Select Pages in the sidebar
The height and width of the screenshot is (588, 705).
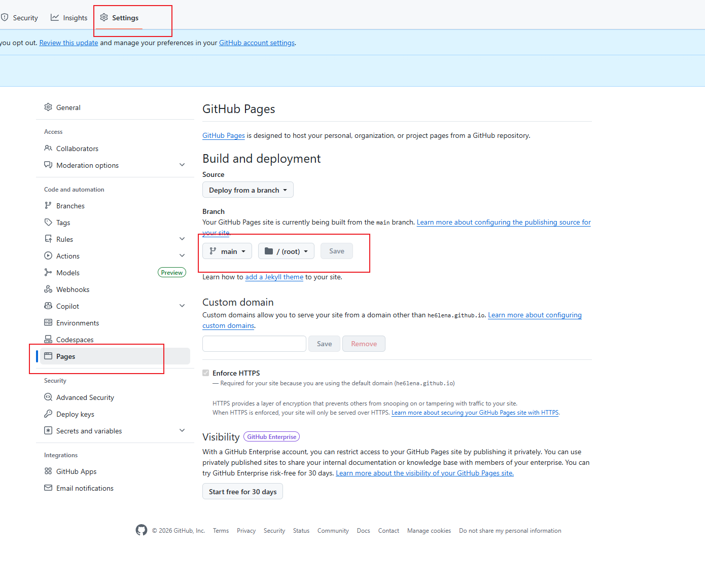click(x=115, y=356)
